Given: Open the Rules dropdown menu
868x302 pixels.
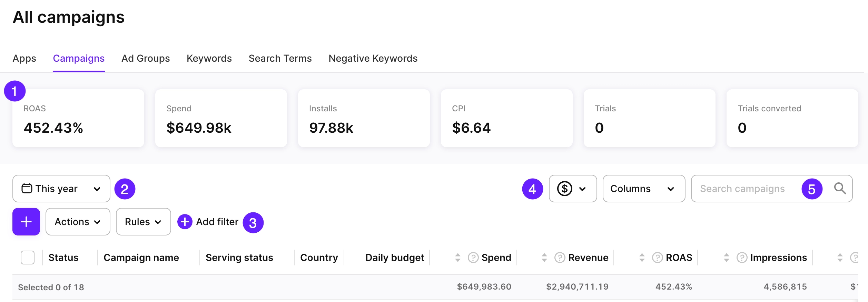Looking at the screenshot, I should 143,222.
